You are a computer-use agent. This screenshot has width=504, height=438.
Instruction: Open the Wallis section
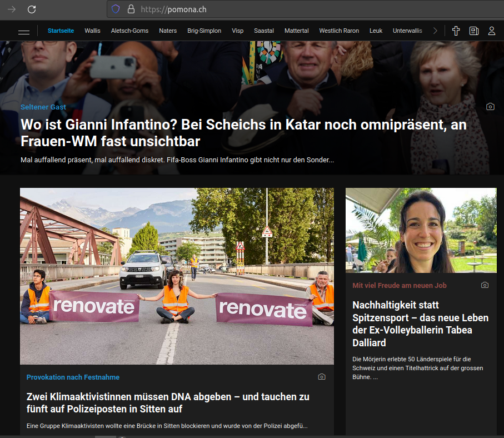tap(92, 31)
